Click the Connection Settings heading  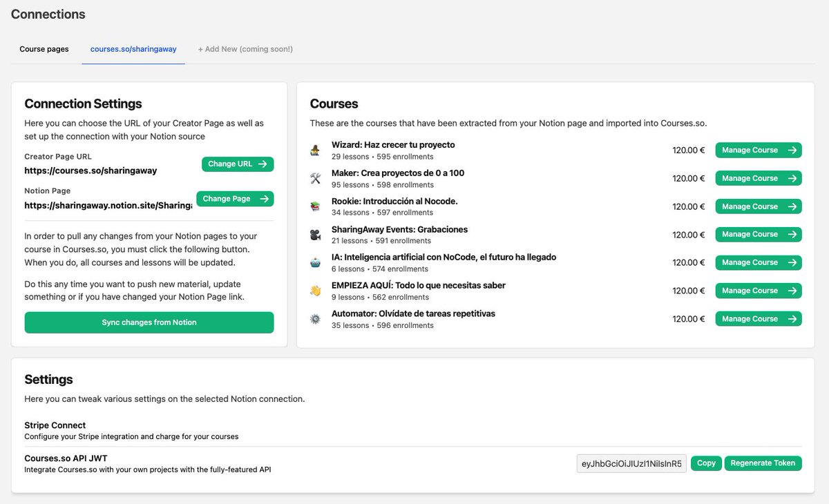83,104
